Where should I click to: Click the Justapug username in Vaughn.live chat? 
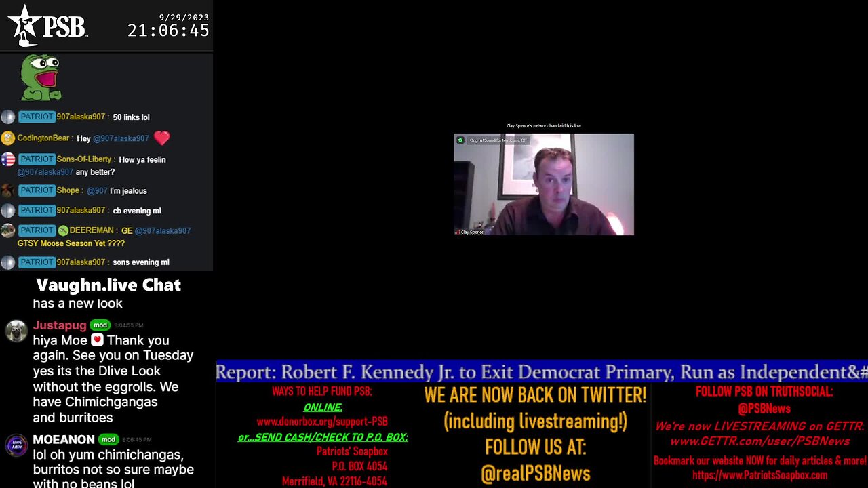tap(60, 325)
